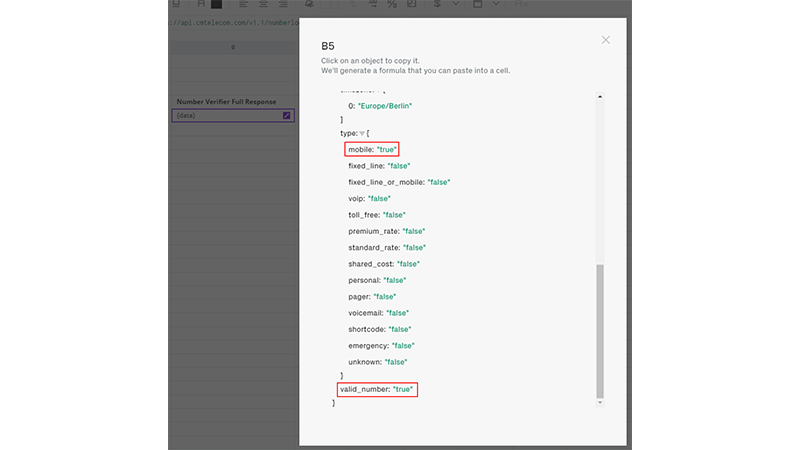Click the black color swatch in toolbar
Viewport: 800px width, 450px height.
(216, 4)
